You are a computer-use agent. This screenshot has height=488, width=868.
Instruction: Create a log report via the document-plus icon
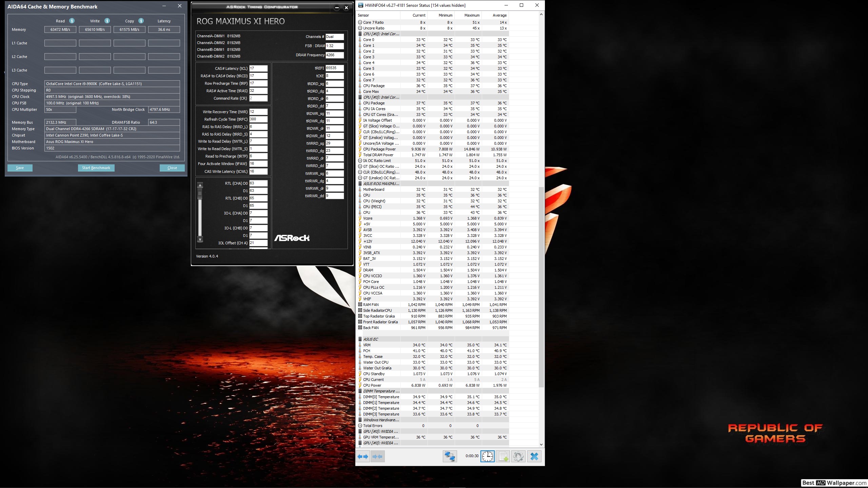coord(504,456)
